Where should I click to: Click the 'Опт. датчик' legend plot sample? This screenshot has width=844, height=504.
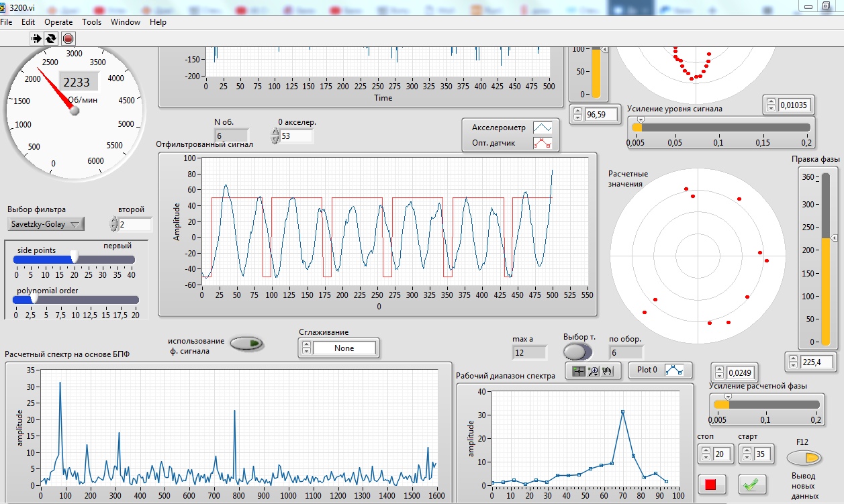[542, 142]
